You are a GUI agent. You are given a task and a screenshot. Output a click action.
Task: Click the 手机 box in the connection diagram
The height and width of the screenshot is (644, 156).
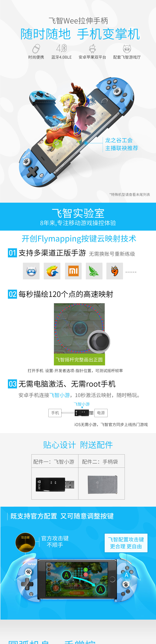point(55,413)
